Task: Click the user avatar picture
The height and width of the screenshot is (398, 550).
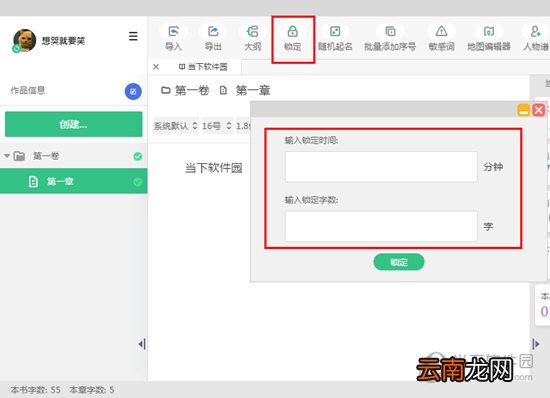Action: (x=24, y=40)
